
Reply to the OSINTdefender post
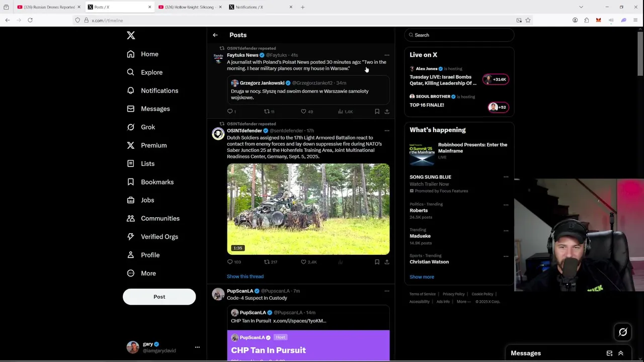(x=234, y=262)
